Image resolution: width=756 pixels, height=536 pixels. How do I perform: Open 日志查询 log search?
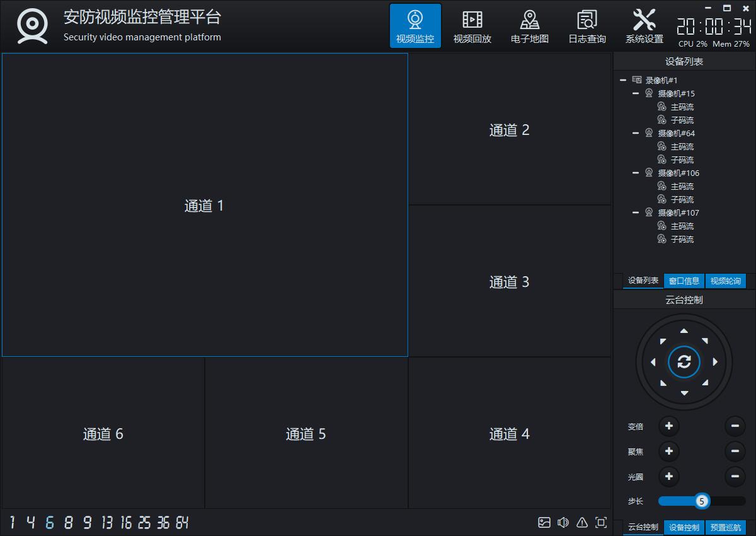point(587,26)
